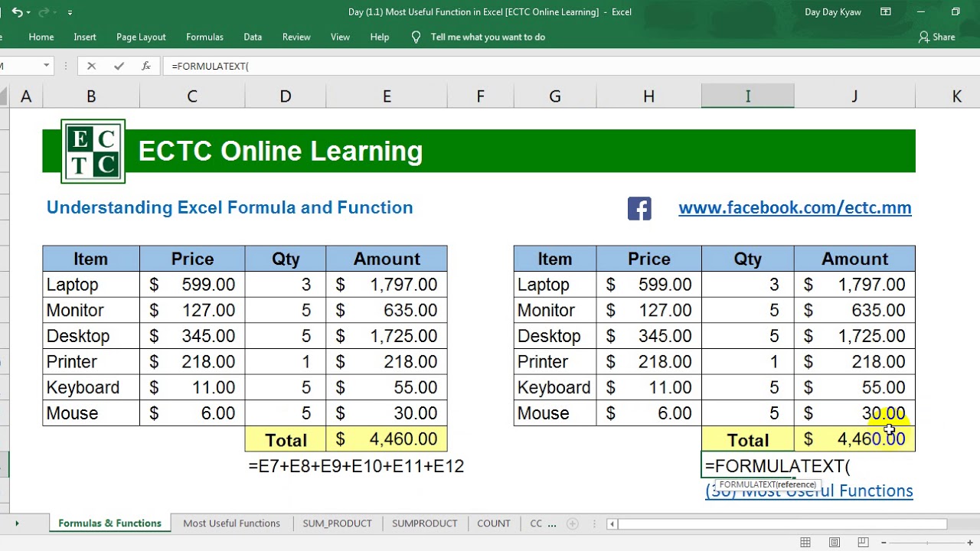Image resolution: width=980 pixels, height=551 pixels.
Task: Click the Undo arrow icon
Action: pyautogui.click(x=17, y=12)
